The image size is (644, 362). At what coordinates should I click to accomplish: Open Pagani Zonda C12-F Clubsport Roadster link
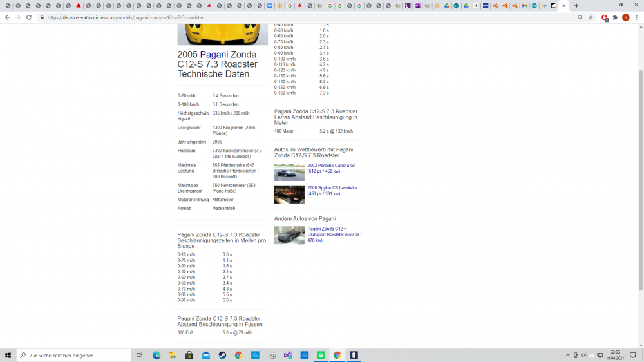[334, 234]
